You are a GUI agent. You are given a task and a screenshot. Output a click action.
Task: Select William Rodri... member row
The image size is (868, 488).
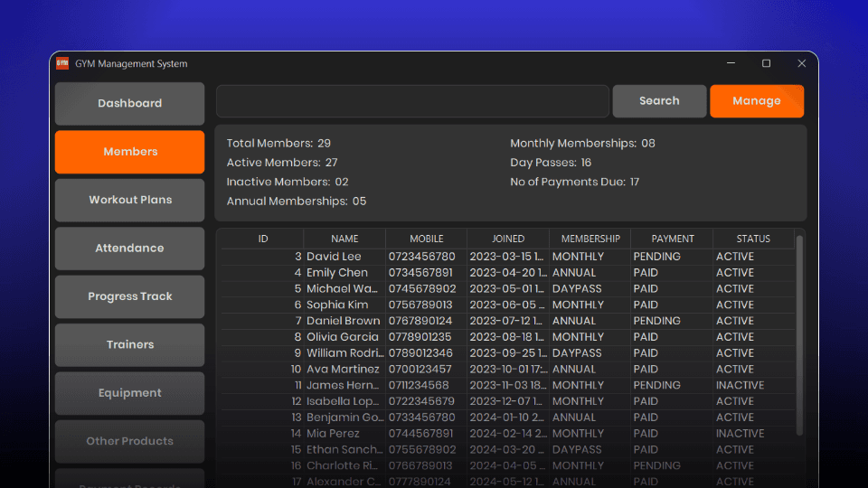point(507,353)
